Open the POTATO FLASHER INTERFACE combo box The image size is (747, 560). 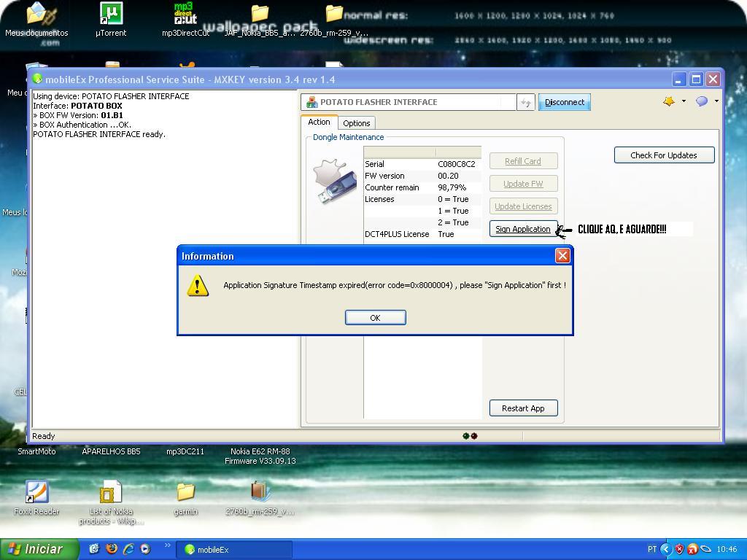409,103
